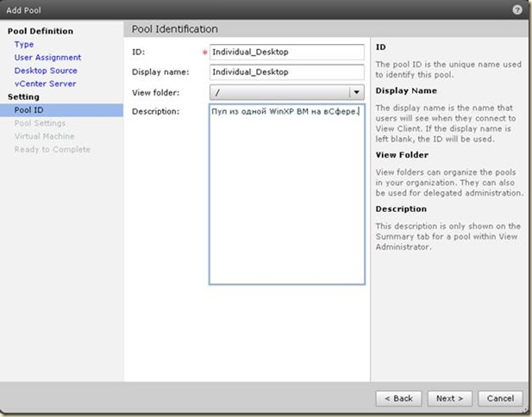Click the View folder combo box showing '/'
The width and height of the screenshot is (532, 417).
pyautogui.click(x=287, y=92)
